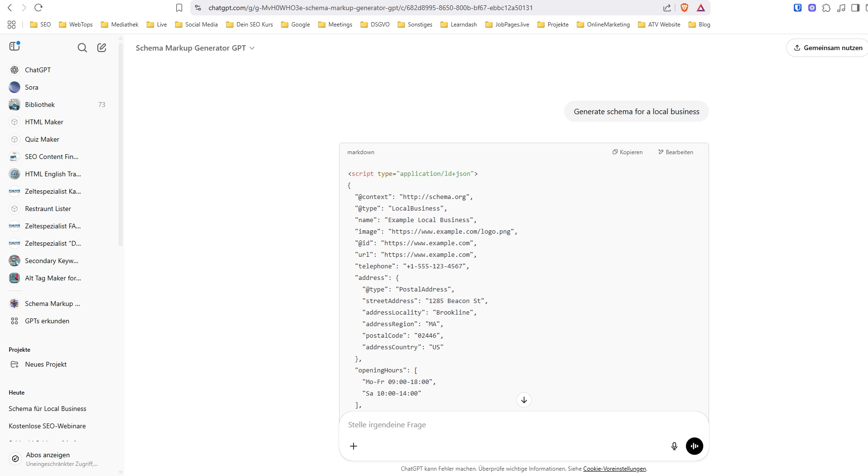
Task: Toggle the ChatGPT sidebar panel icon
Action: click(14, 46)
